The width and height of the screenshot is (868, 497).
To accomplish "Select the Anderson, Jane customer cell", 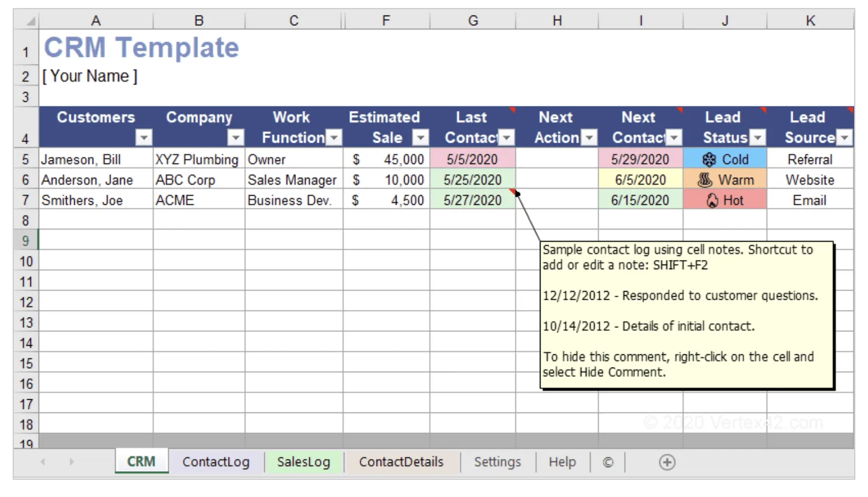I will 96,180.
